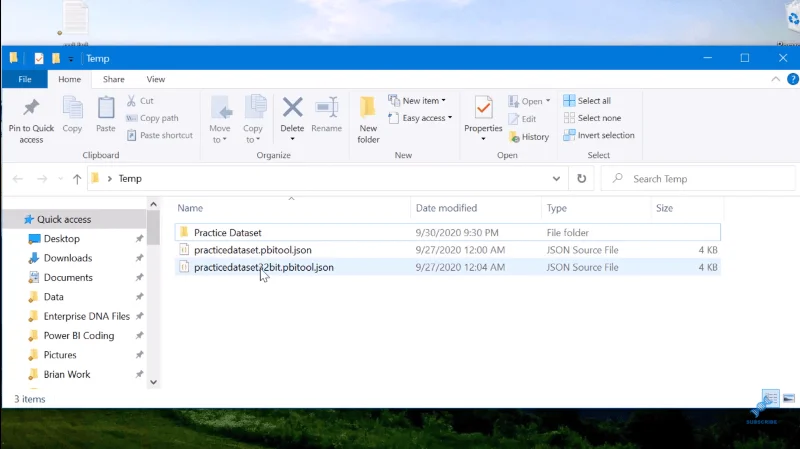Click the Open ribbon command
The width and height of the screenshot is (800, 449).
[526, 101]
